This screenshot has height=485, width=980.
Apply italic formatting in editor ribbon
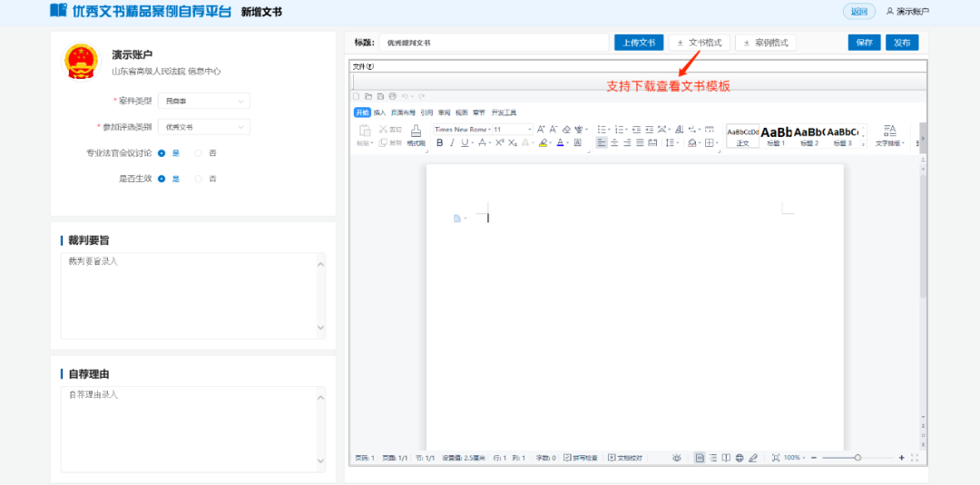[453, 142]
